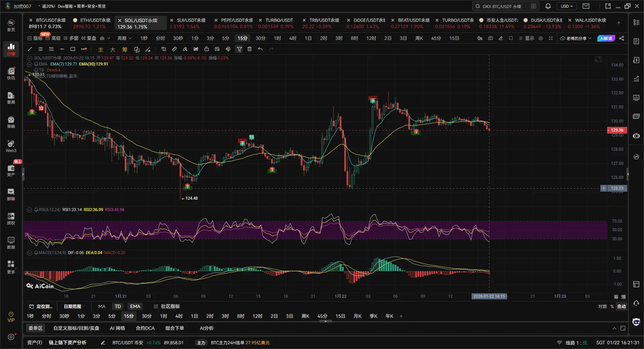Click the AI解读 button
The height and width of the screenshot is (349, 644).
[606, 38]
